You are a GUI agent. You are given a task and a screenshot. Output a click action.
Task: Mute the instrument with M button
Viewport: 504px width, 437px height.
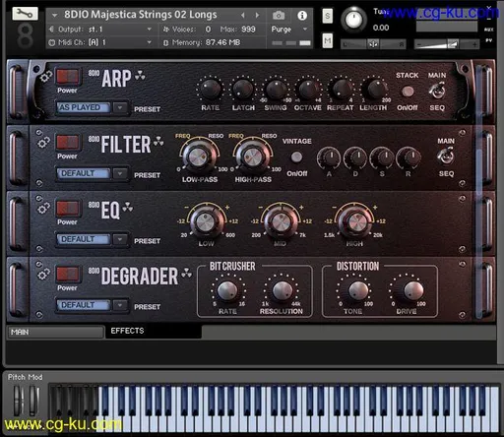click(327, 40)
